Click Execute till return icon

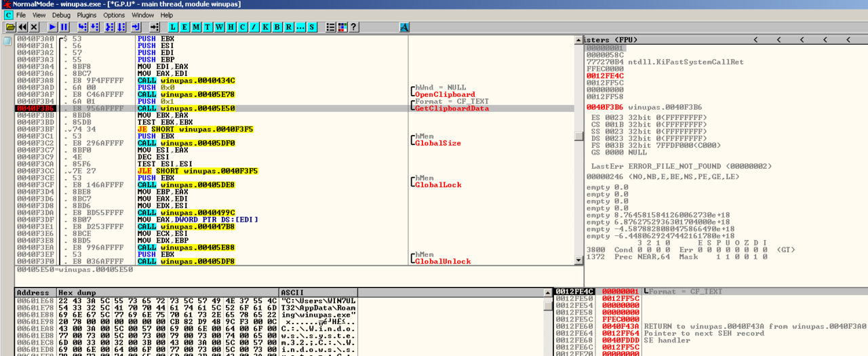pos(136,27)
